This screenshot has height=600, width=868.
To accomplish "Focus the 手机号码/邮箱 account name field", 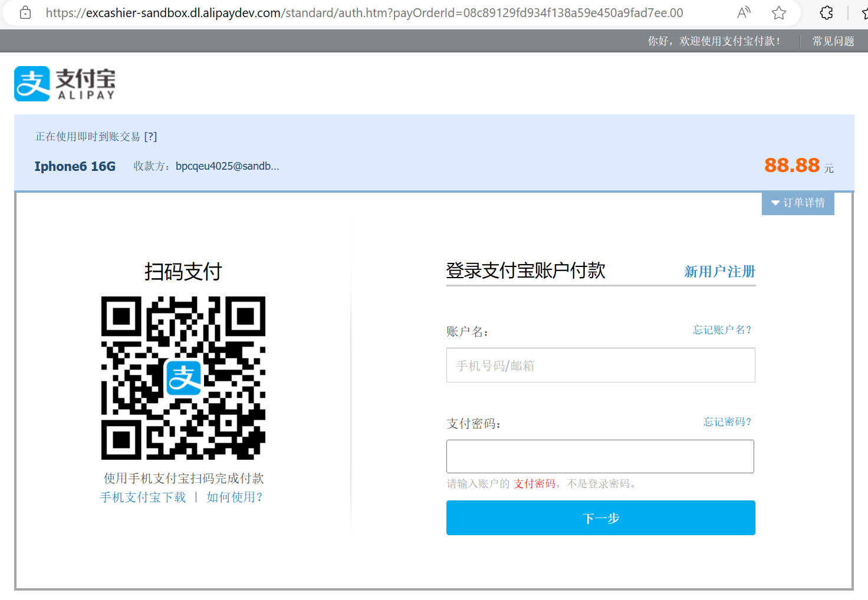I will click(600, 365).
